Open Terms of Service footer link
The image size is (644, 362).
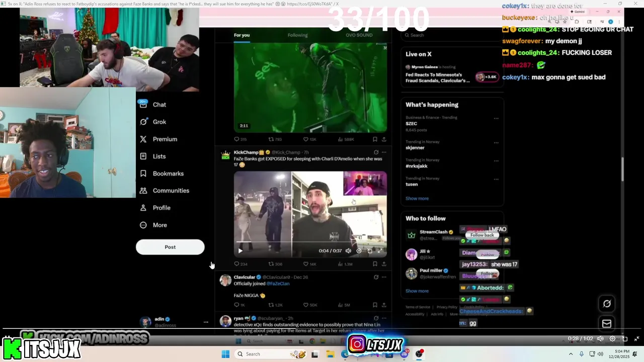click(418, 307)
